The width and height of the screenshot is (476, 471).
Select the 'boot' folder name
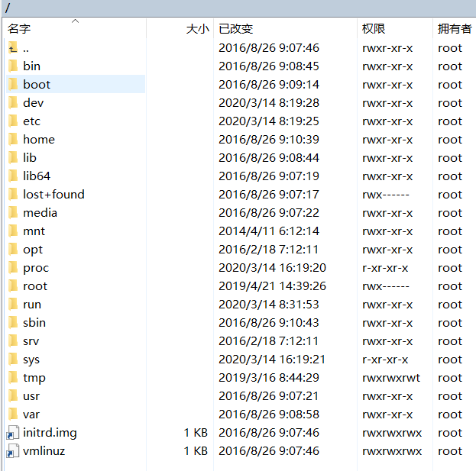[37, 84]
